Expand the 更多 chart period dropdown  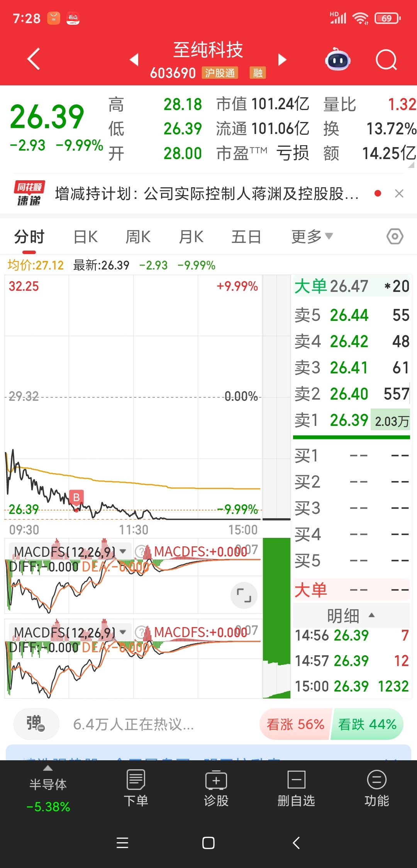[x=312, y=236]
